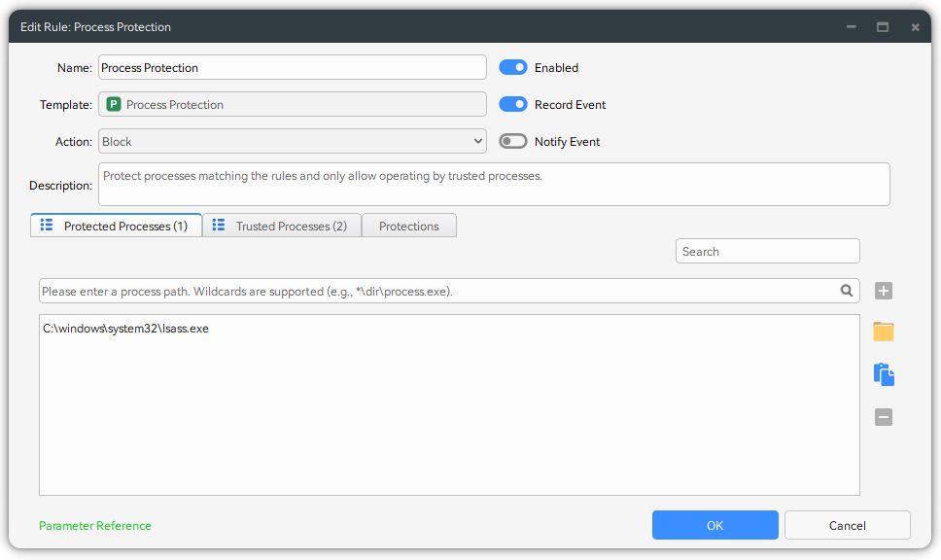Click the blue paste clipboard icon

tap(883, 374)
